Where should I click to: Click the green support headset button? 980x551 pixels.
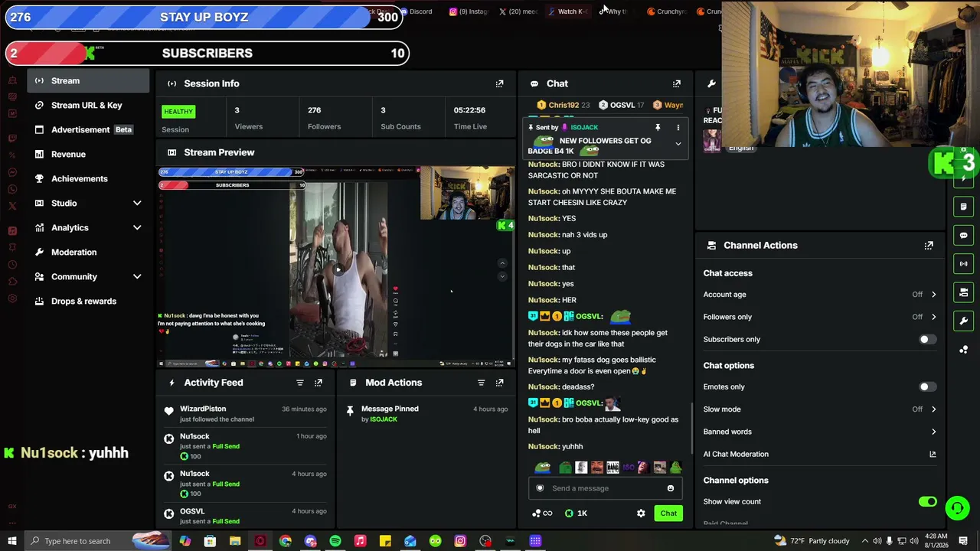pos(957,507)
